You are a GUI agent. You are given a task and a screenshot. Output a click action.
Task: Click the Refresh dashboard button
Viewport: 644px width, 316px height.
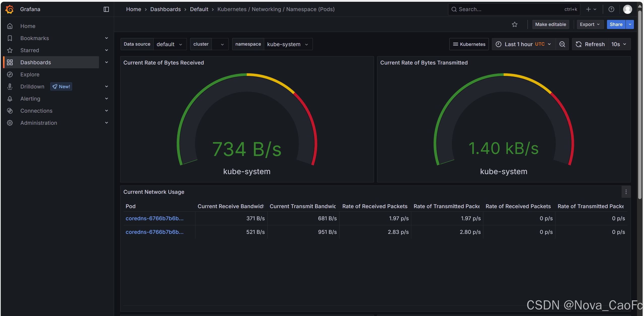(x=590, y=44)
